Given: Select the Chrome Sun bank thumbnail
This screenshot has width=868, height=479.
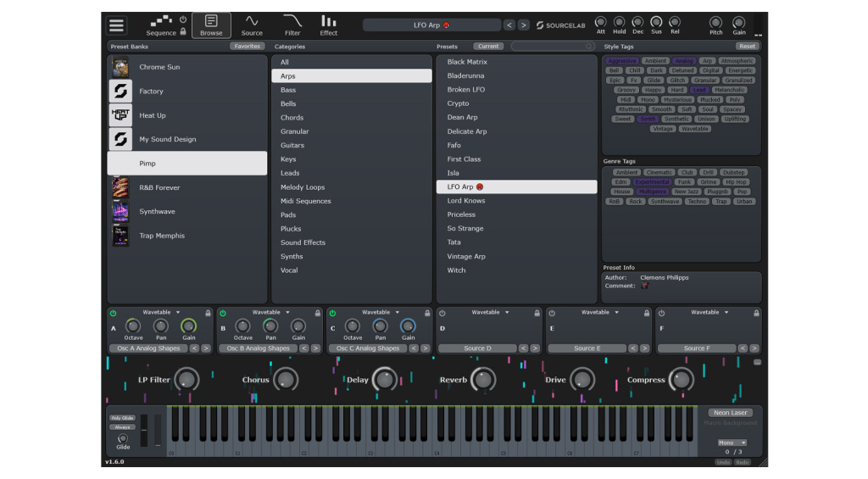Looking at the screenshot, I should pyautogui.click(x=120, y=67).
